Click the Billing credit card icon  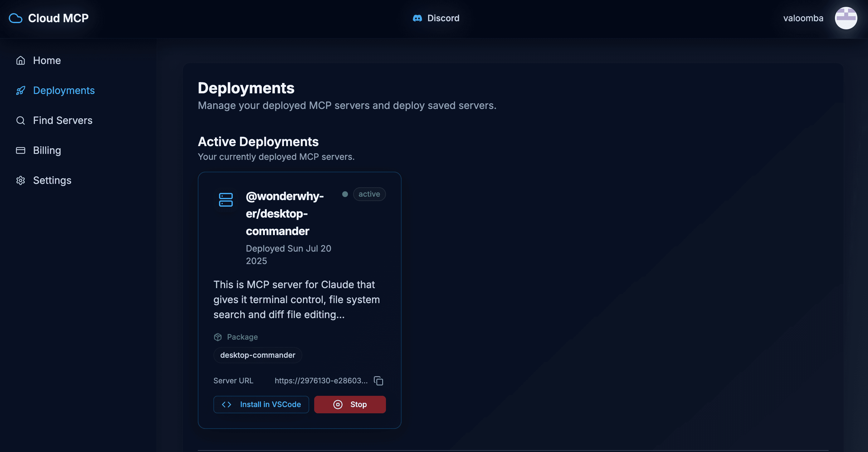click(21, 150)
